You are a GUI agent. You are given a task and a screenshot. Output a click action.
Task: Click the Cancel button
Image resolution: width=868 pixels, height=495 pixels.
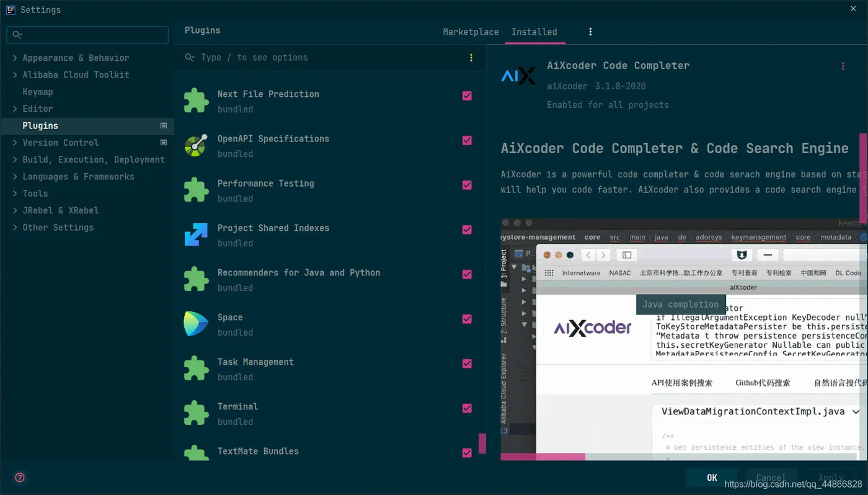[771, 478]
